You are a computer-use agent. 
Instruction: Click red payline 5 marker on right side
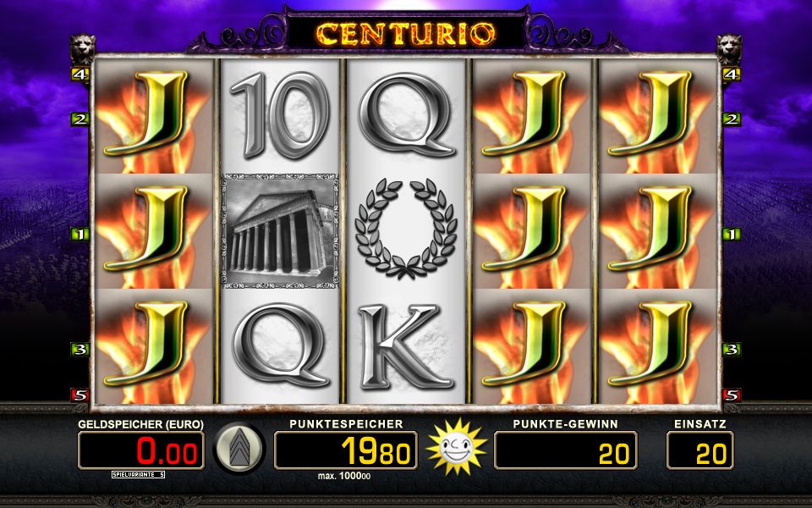731,395
